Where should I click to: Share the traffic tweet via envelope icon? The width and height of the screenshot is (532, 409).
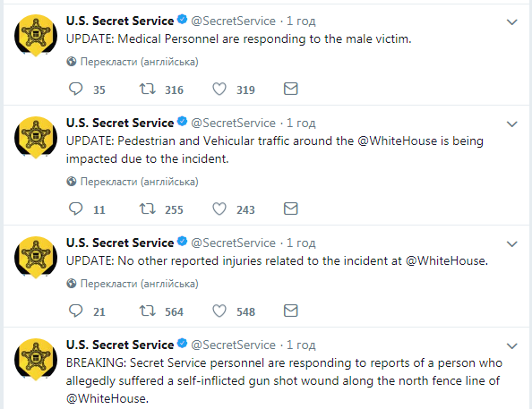click(x=291, y=209)
